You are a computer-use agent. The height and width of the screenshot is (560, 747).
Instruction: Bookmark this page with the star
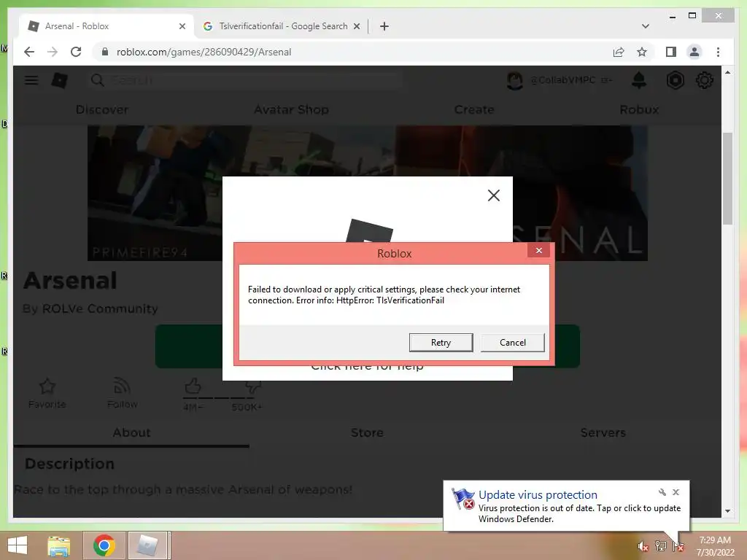pos(642,52)
